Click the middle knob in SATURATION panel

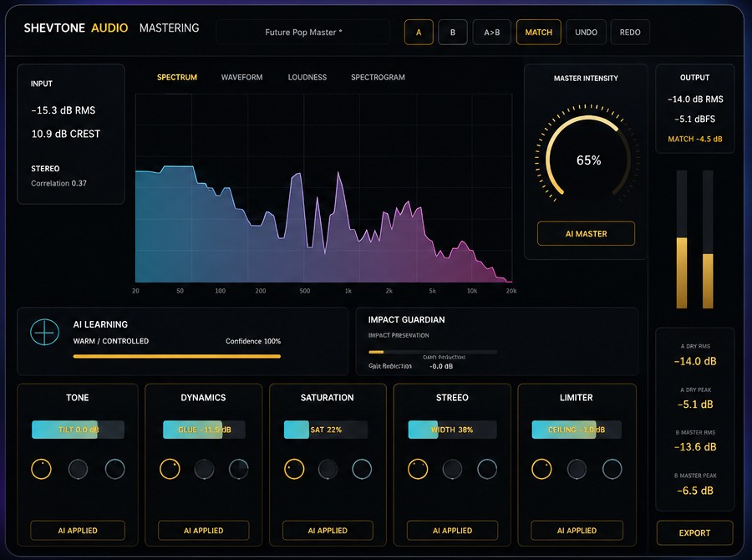pyautogui.click(x=328, y=469)
